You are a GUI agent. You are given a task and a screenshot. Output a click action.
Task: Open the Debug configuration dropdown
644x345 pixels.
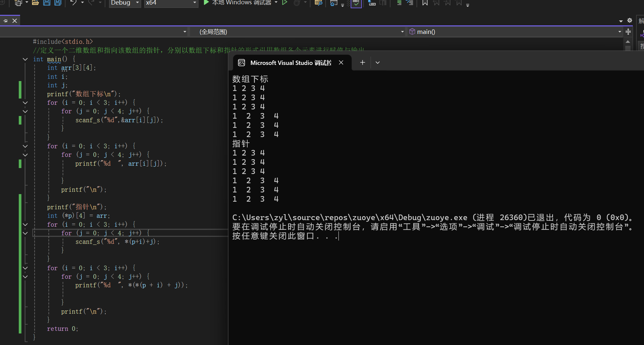125,3
